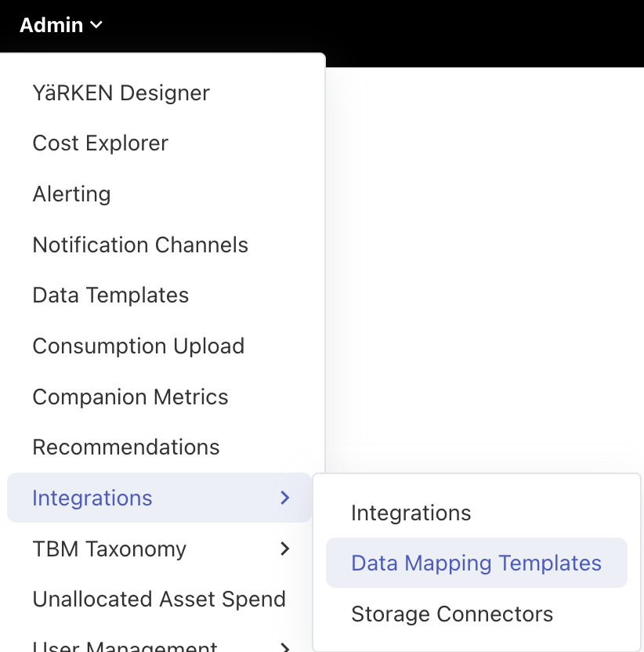Select Integrations in the flyout submenu
The image size is (644, 652).
point(411,513)
